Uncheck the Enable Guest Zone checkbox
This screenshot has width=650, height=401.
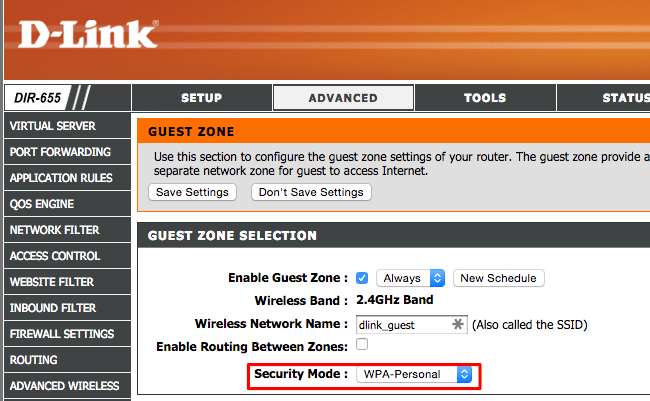(x=362, y=278)
